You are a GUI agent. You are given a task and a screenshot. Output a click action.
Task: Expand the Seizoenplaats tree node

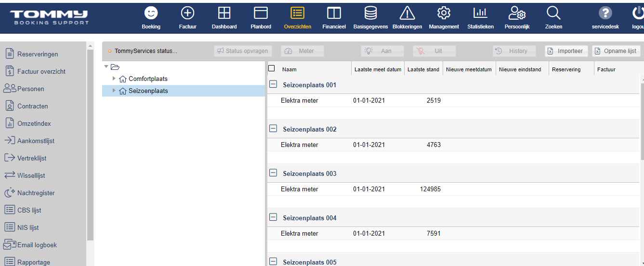(x=114, y=90)
